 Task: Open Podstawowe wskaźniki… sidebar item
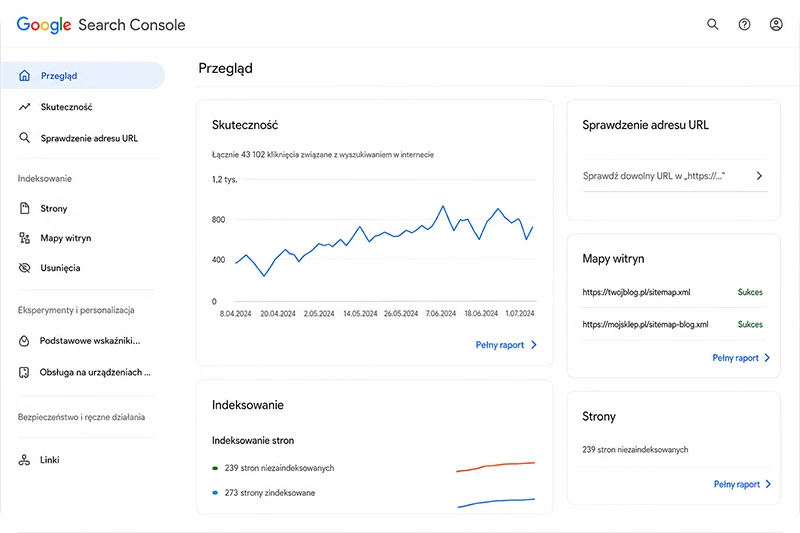point(90,341)
